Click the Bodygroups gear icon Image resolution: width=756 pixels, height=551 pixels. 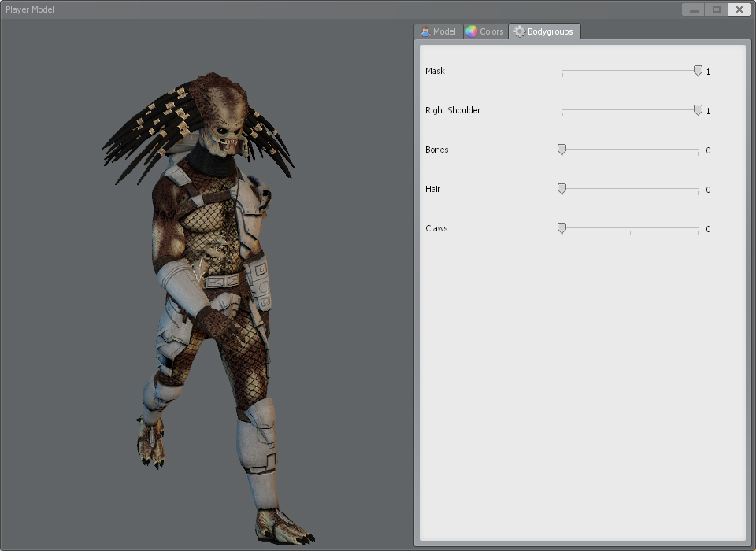coord(519,31)
